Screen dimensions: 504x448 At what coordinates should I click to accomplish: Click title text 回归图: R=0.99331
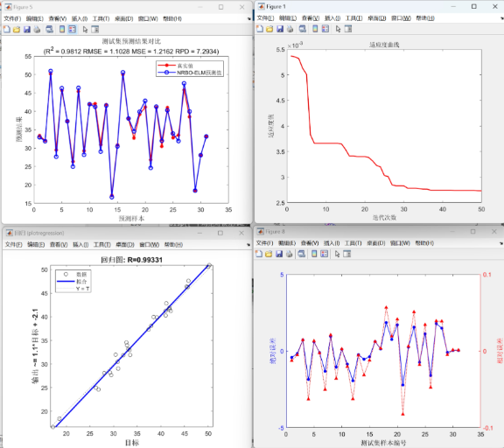pos(132,260)
